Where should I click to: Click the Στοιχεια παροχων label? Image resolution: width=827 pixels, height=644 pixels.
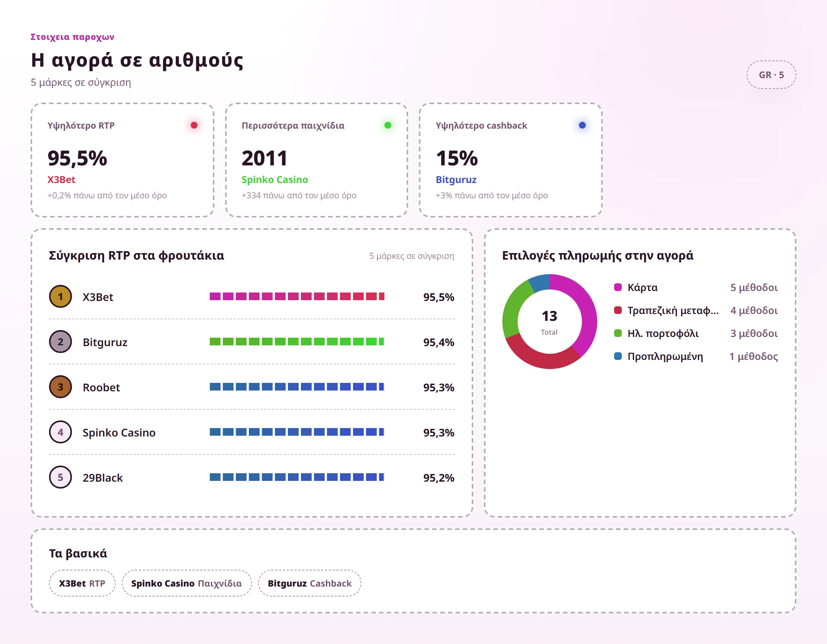72,37
